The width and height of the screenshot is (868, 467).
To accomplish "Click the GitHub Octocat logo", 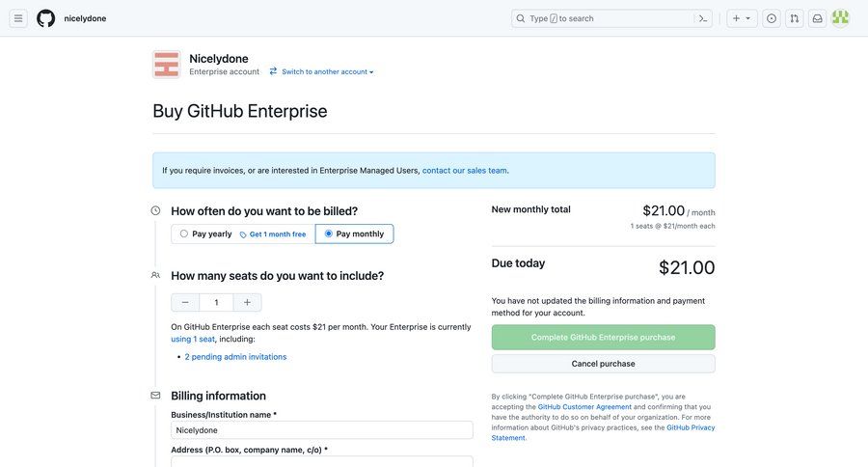I will 46,18.
